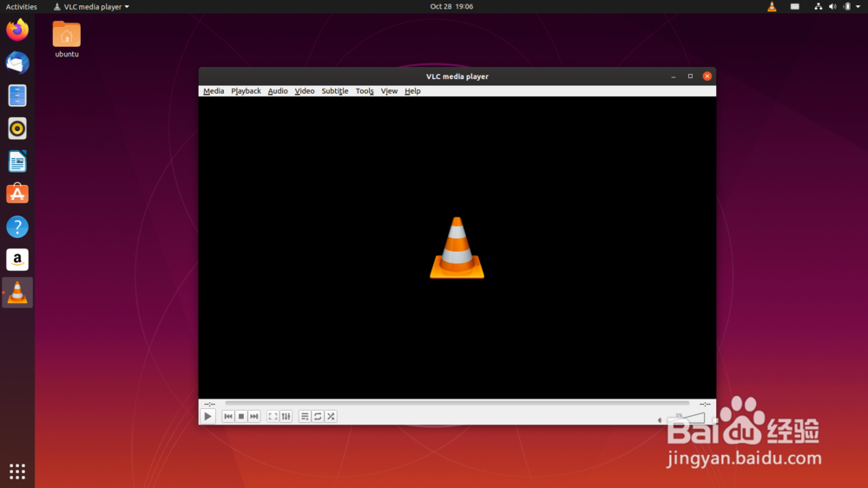Open network status icon in top bar
This screenshot has height=488, width=868.
coord(819,7)
